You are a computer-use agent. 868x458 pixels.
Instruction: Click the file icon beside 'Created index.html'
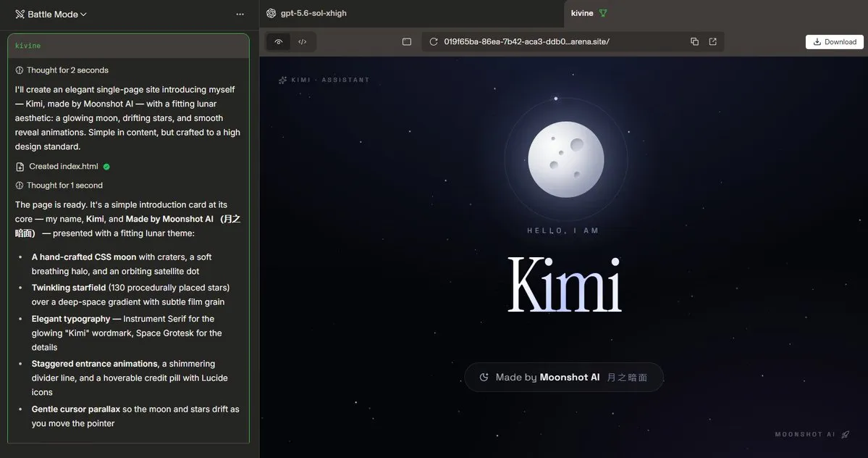tap(20, 167)
